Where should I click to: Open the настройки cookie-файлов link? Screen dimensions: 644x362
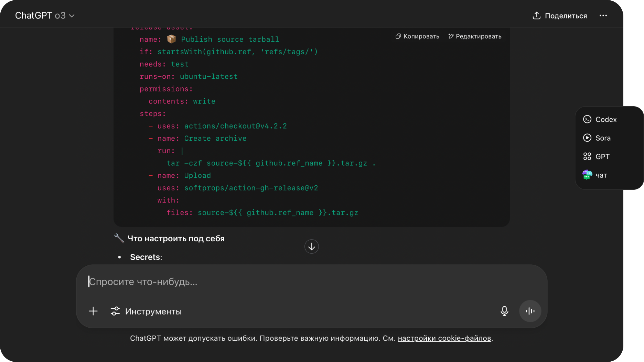(x=444, y=338)
